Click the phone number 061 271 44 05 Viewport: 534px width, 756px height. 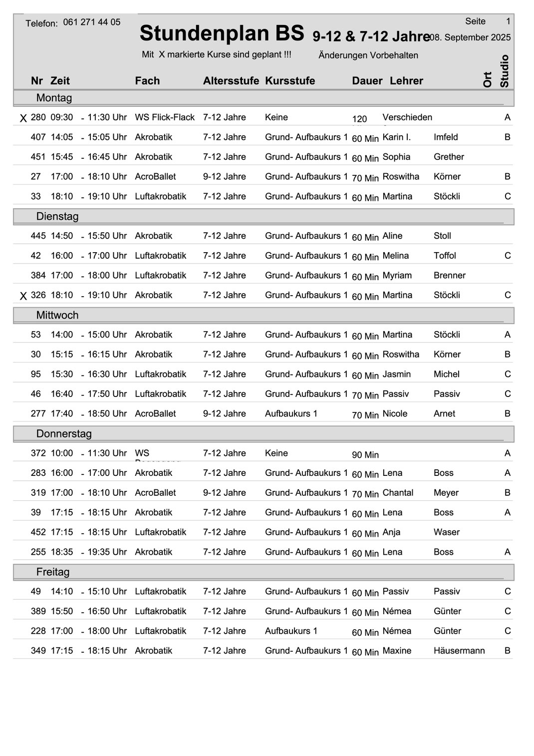[92, 22]
